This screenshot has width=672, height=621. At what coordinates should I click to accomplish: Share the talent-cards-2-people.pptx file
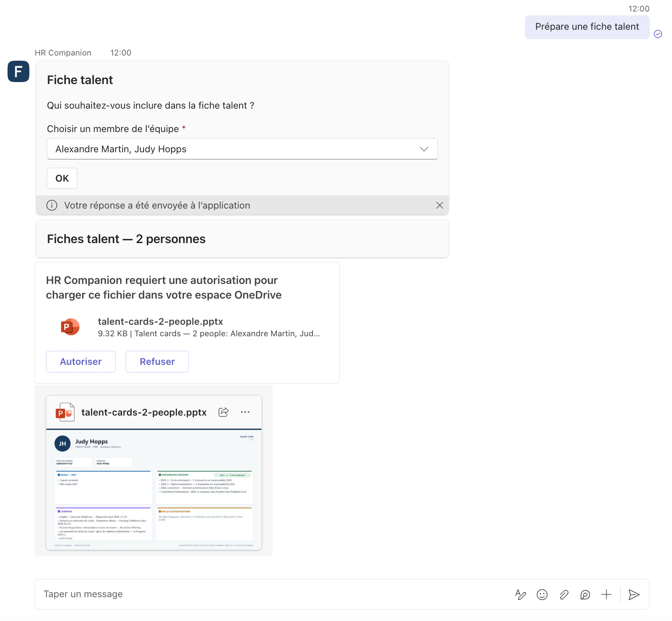224,412
